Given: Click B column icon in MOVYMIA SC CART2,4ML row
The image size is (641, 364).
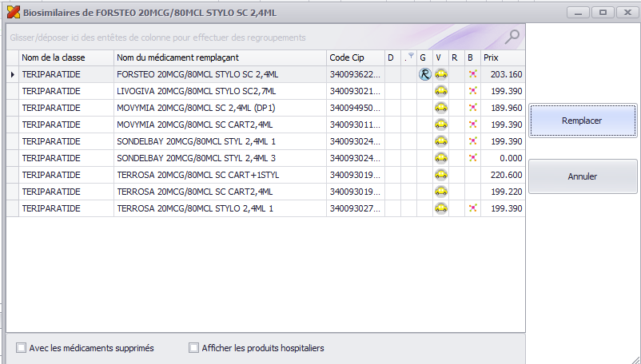Looking at the screenshot, I should 472,125.
